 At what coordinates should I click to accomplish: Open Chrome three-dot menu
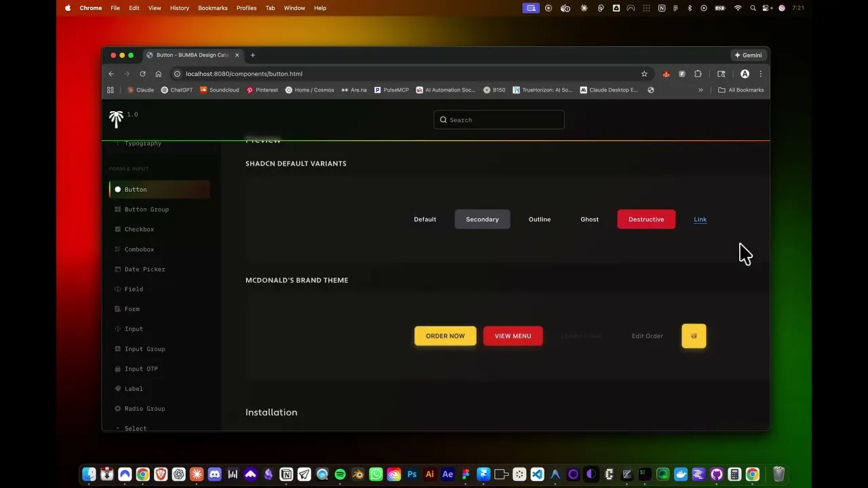coord(760,74)
